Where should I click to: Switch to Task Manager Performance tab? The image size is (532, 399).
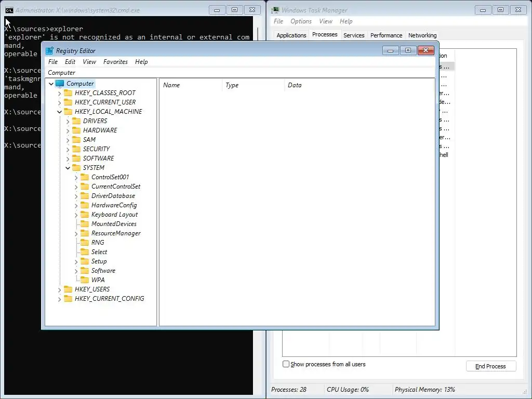(387, 35)
